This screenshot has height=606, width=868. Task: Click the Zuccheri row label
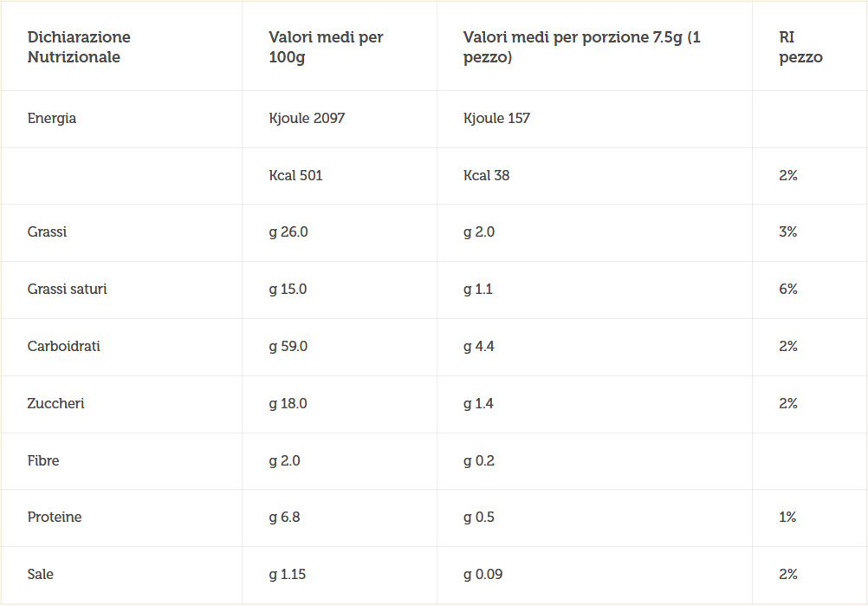56,403
